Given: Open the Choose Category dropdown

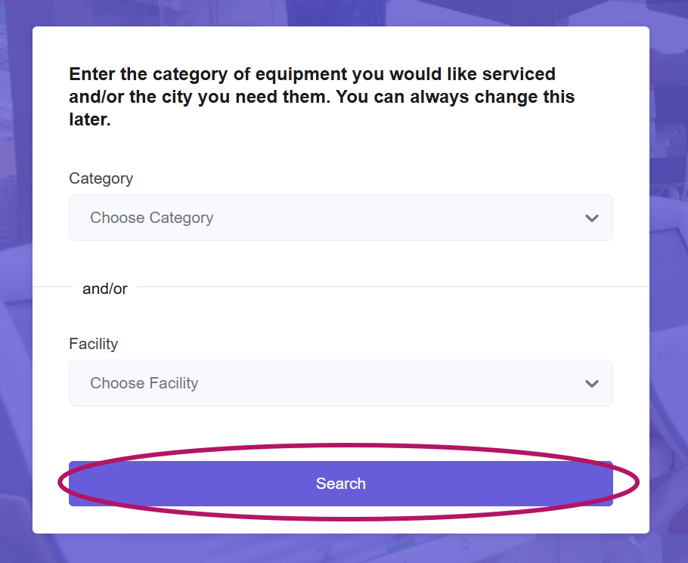Looking at the screenshot, I should [340, 218].
